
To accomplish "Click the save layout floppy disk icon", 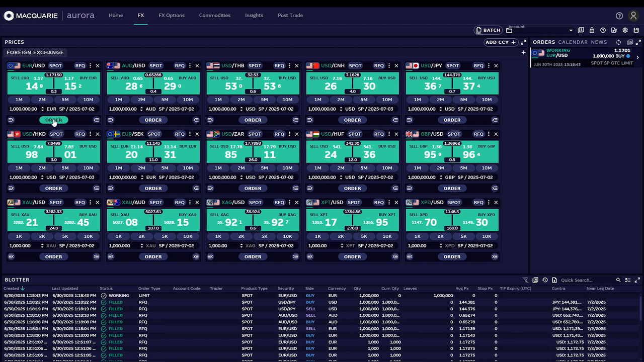I will [636, 30].
